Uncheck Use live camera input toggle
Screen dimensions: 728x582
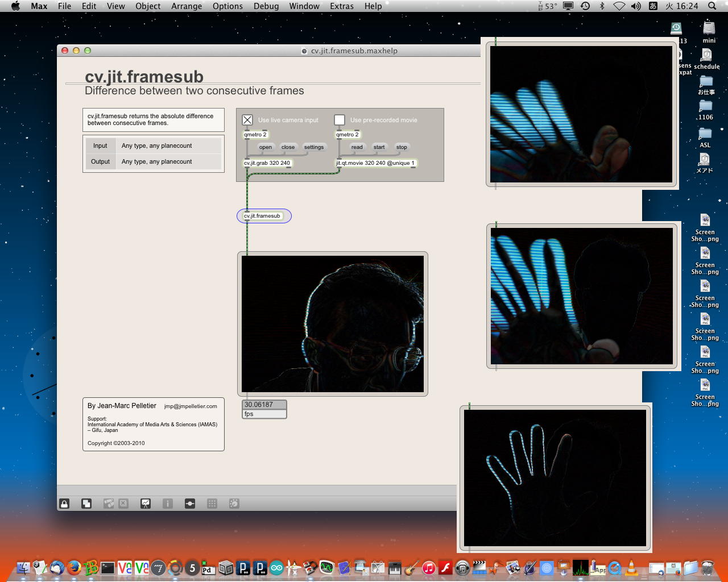pyautogui.click(x=247, y=120)
